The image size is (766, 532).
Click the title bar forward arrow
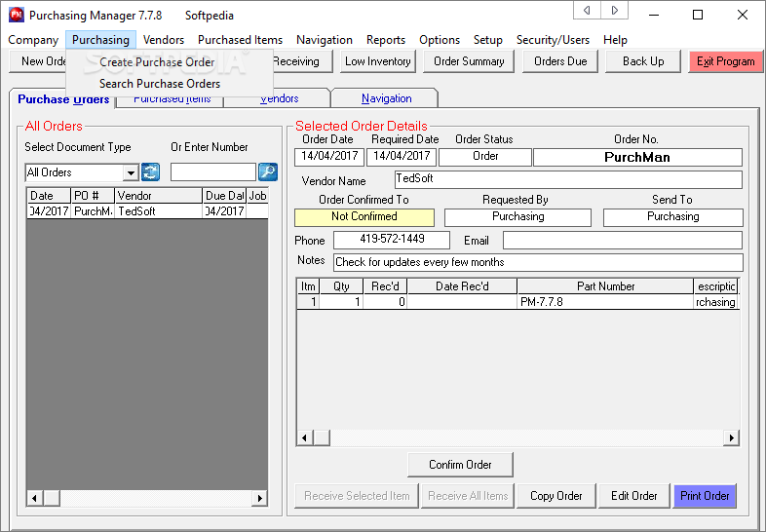click(x=615, y=11)
